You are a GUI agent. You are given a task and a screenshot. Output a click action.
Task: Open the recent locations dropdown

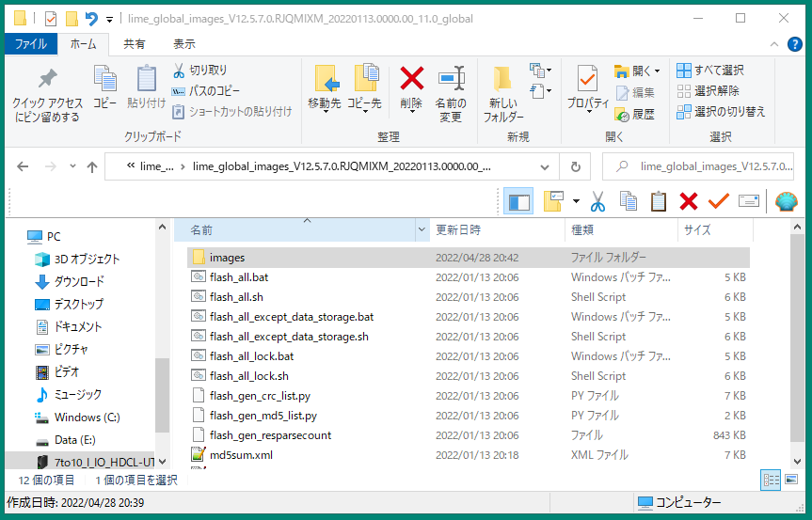[72, 166]
